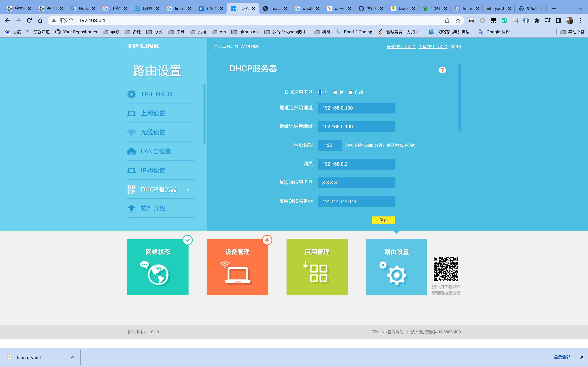
Task: Select the LAN口设置 sidebar icon
Action: tap(132, 151)
